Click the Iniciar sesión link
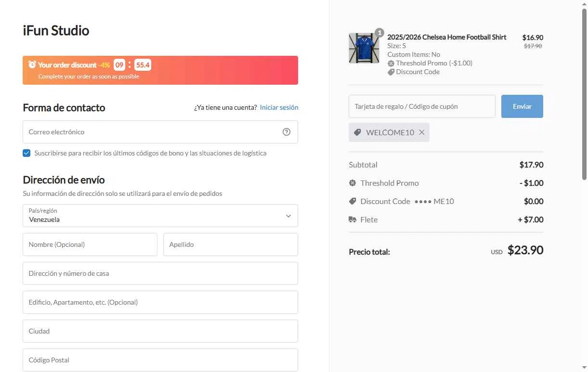Viewport: 588px width, 372px height. (279, 107)
